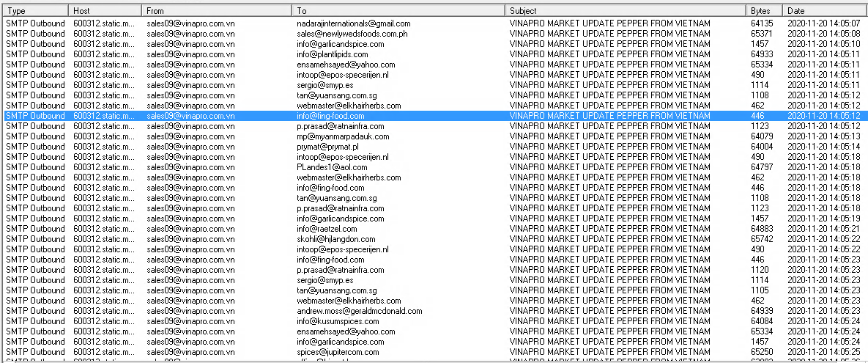The width and height of the screenshot is (868, 363).
Task: Click bytes value 65742
Action: [762, 239]
